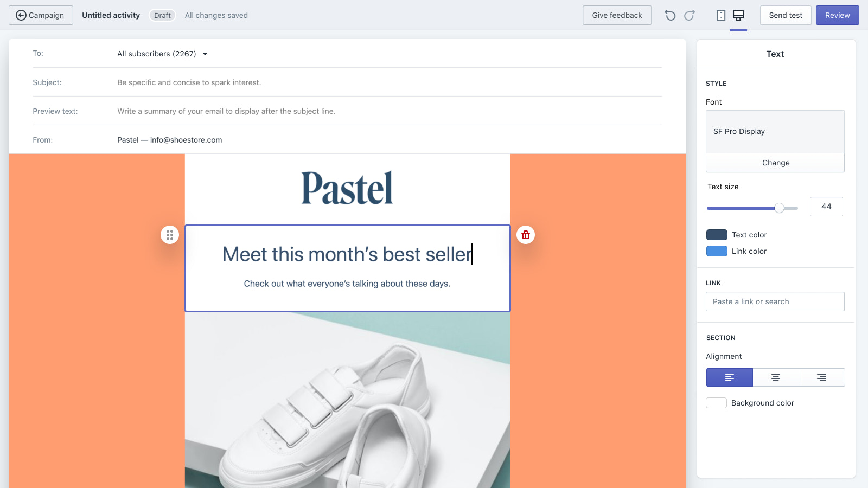
Task: Keep left alignment selected
Action: tap(729, 377)
